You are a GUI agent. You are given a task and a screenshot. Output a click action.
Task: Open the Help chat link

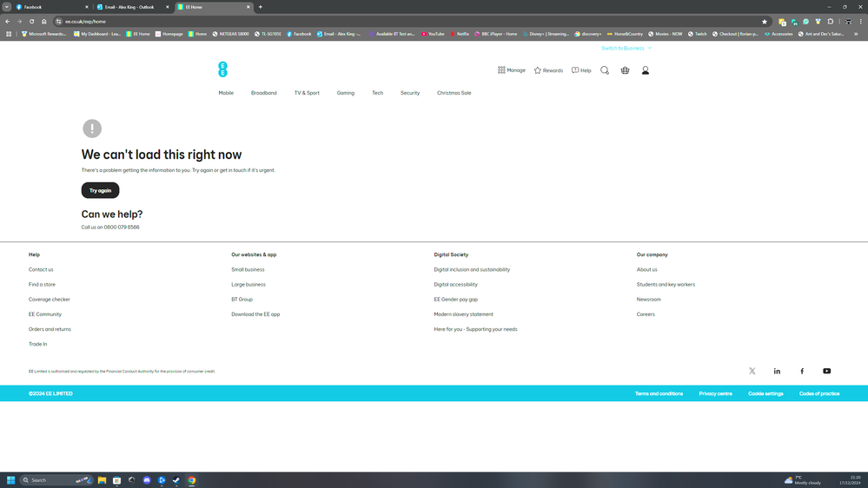(x=581, y=70)
